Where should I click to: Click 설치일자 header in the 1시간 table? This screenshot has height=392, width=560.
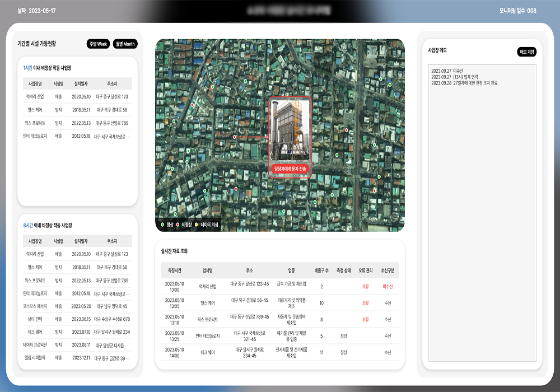click(81, 84)
